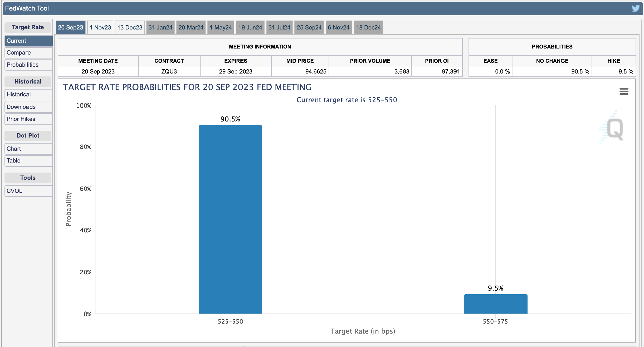Click the bold Historical section heading
The image size is (644, 347).
pyautogui.click(x=28, y=82)
